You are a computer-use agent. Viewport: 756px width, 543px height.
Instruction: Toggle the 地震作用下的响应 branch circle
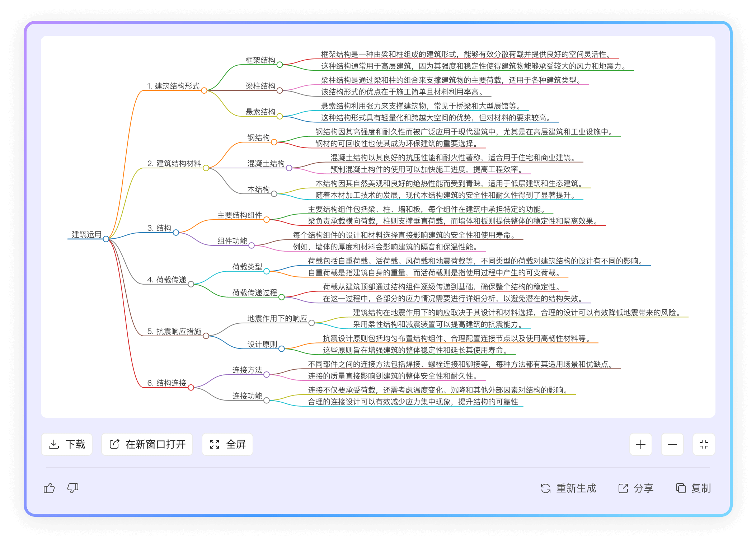coord(312,323)
